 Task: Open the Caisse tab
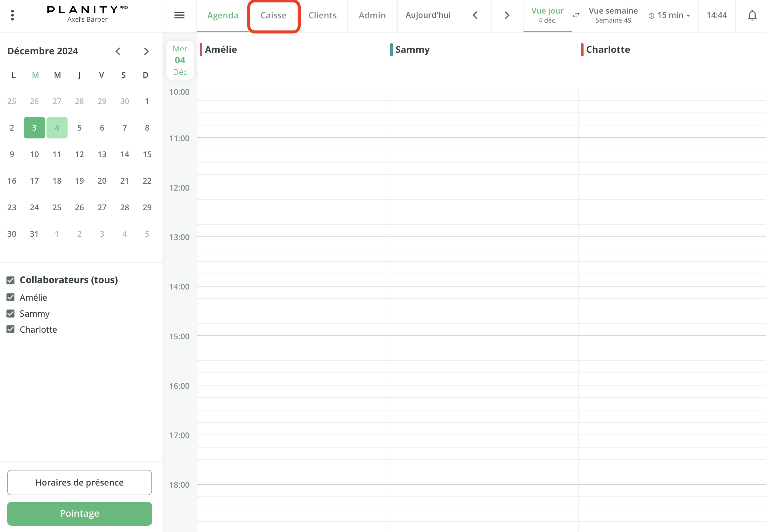[x=273, y=15]
